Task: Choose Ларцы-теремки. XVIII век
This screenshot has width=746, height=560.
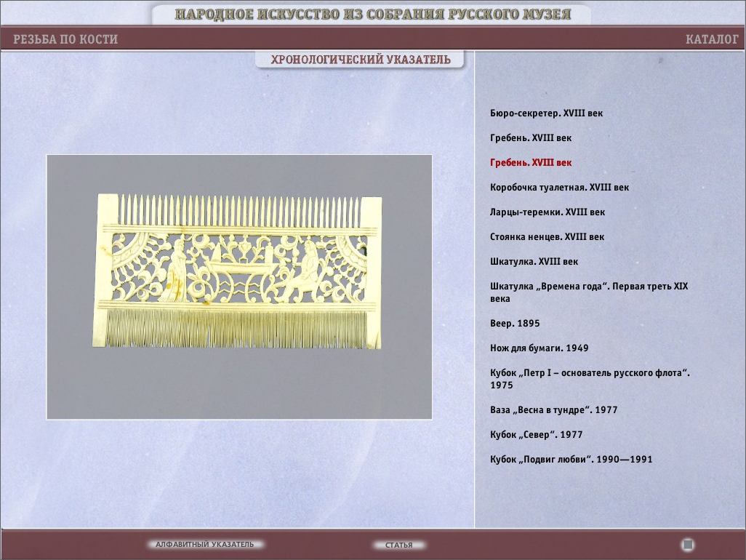Action: click(x=547, y=212)
